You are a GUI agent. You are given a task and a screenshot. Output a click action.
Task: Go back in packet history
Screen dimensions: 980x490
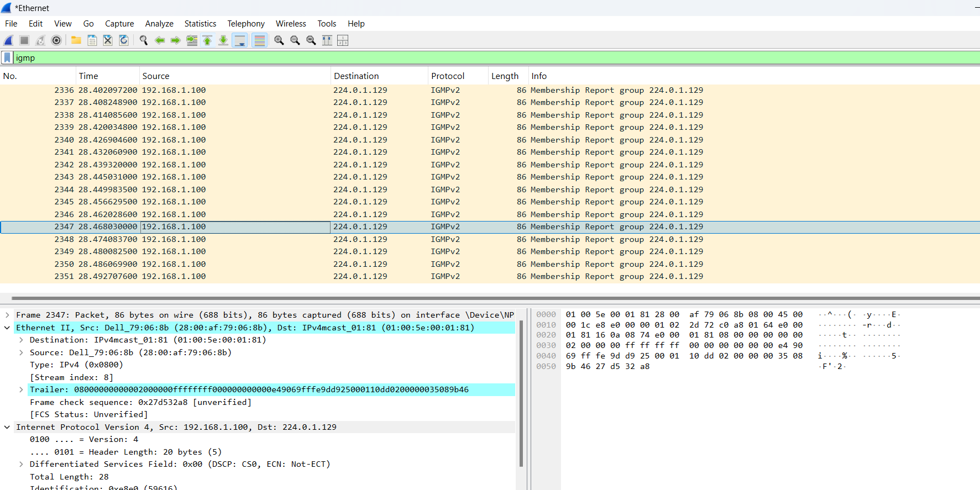tap(160, 40)
